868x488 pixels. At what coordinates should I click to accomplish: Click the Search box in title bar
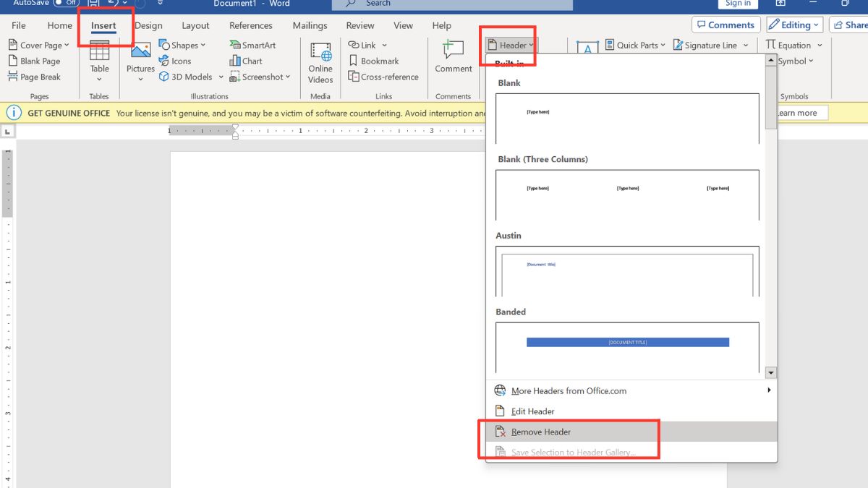click(452, 4)
